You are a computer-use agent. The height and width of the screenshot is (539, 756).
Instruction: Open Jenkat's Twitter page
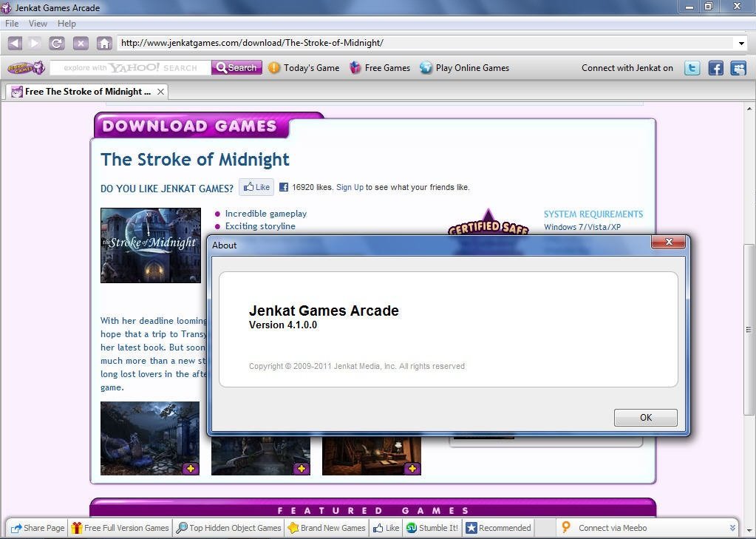tap(692, 67)
